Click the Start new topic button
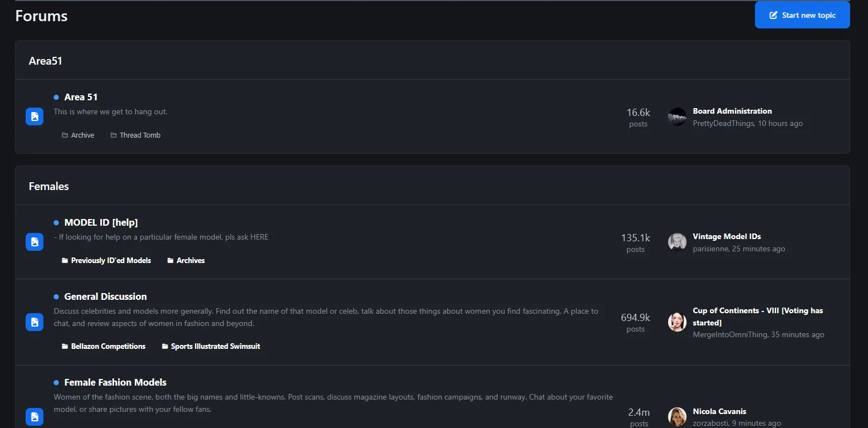The width and height of the screenshot is (868, 428). [x=802, y=15]
